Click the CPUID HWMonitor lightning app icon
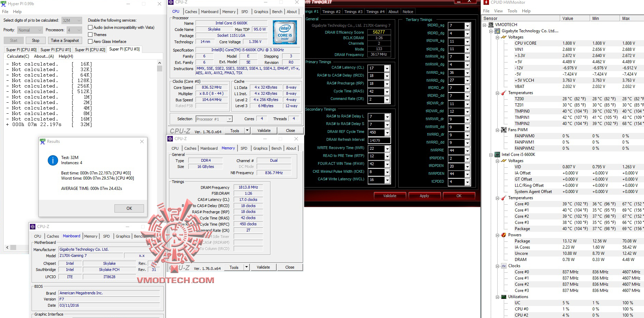 [x=486, y=2]
